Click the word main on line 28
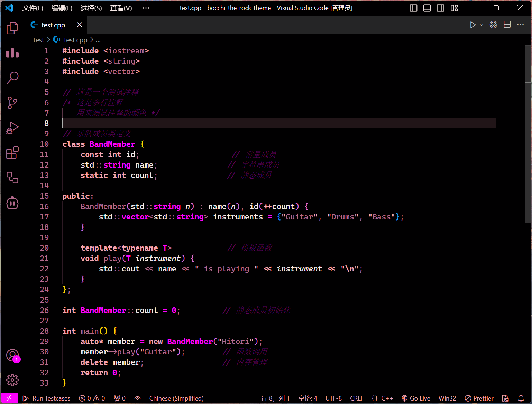 (x=90, y=331)
